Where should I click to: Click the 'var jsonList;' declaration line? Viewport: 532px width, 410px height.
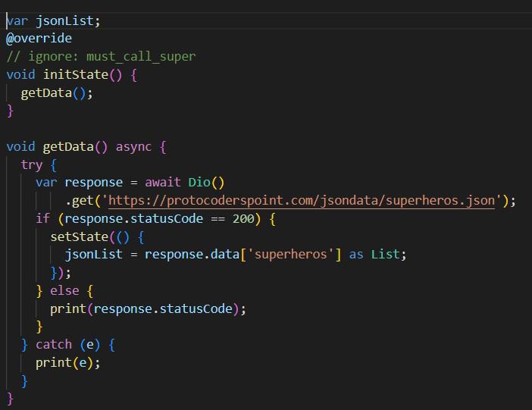pyautogui.click(x=54, y=21)
